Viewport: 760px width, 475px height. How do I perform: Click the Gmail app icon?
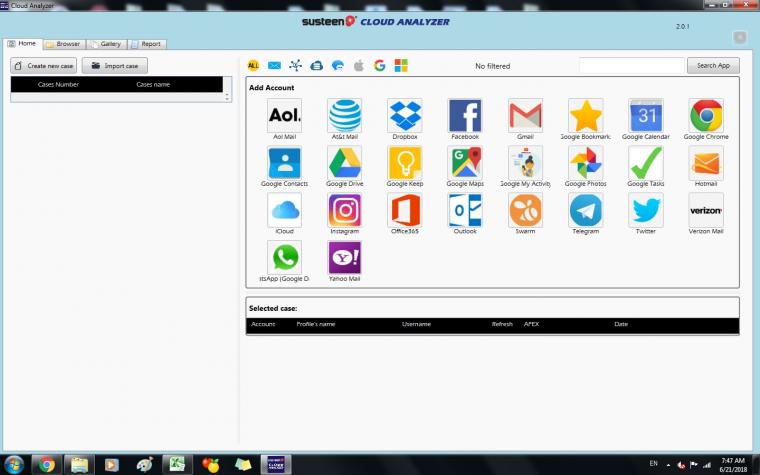point(525,115)
